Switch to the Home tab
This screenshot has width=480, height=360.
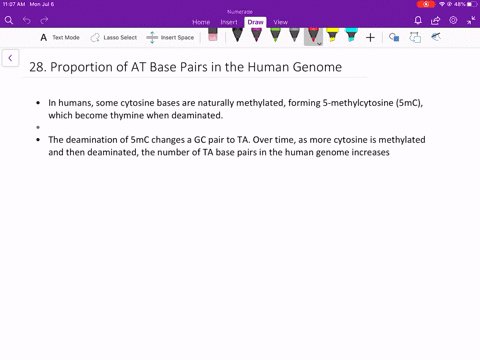pos(201,22)
